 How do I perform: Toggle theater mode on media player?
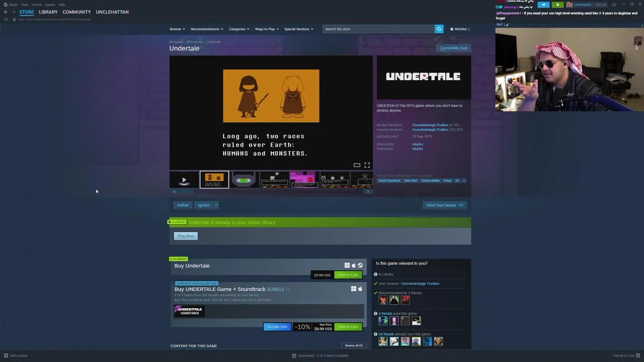click(x=357, y=165)
